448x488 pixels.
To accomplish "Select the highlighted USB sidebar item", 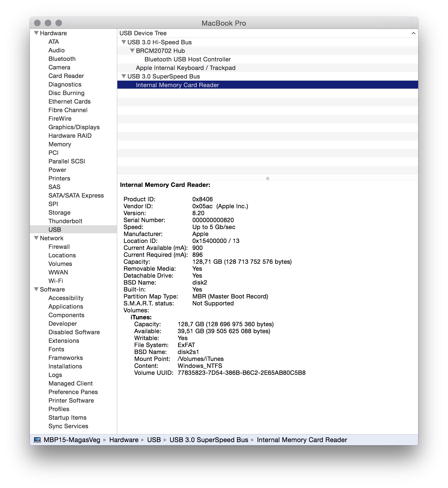I will (73, 230).
